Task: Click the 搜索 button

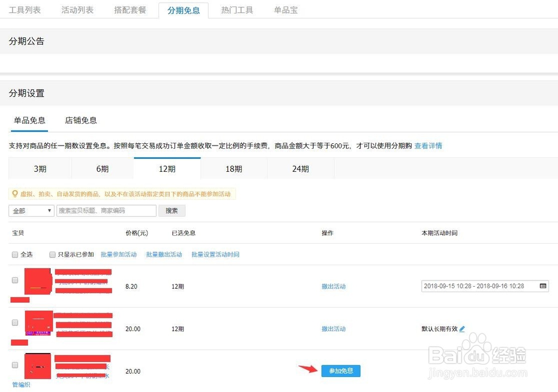Action: point(171,210)
